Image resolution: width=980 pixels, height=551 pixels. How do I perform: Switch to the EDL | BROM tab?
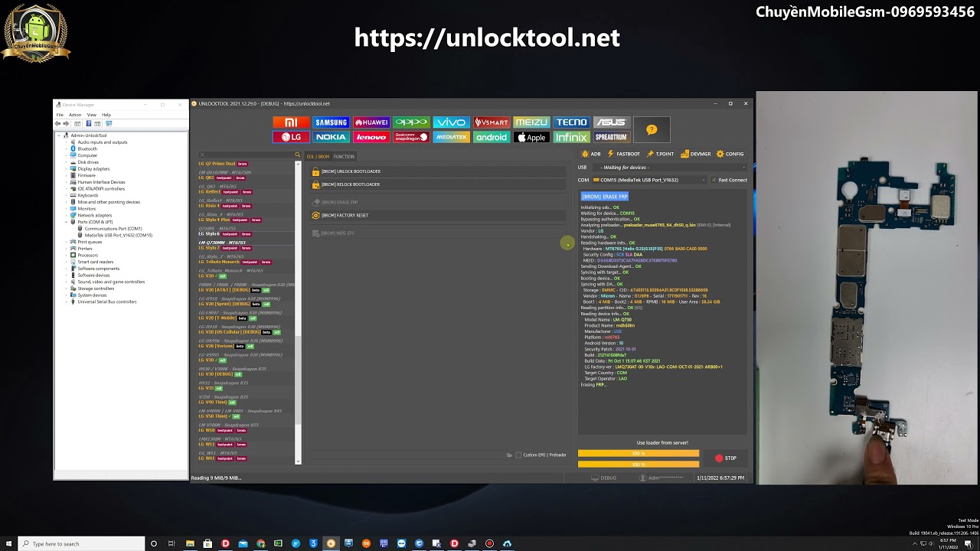click(x=318, y=156)
